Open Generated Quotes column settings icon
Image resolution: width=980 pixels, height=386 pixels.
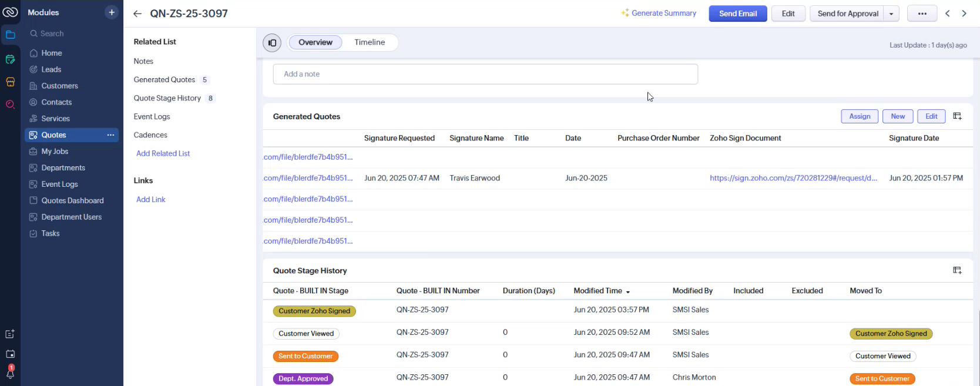pyautogui.click(x=957, y=116)
